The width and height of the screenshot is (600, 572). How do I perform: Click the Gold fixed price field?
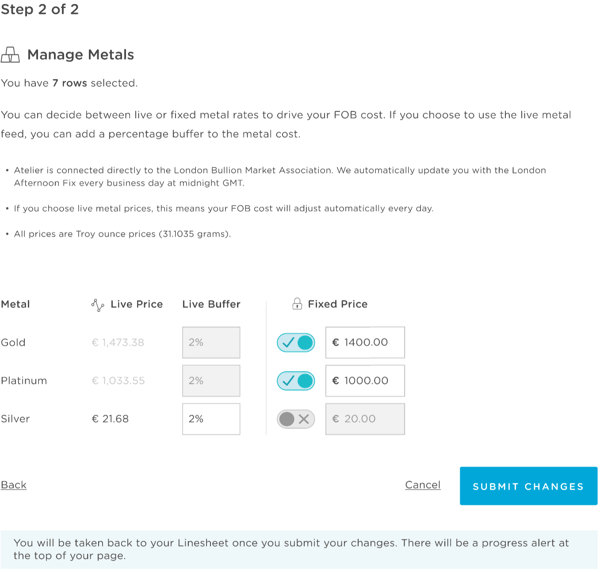tap(365, 342)
